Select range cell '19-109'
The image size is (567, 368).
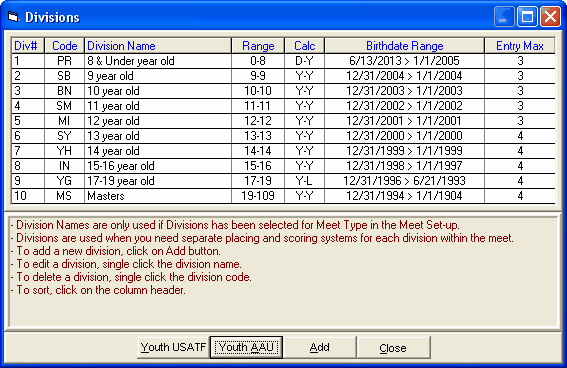tap(258, 196)
